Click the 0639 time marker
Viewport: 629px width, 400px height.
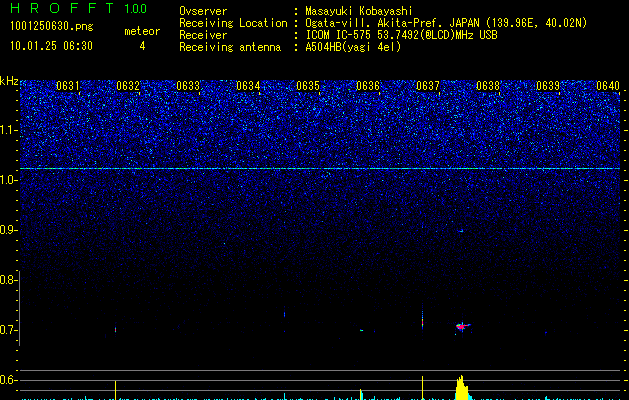pos(548,86)
